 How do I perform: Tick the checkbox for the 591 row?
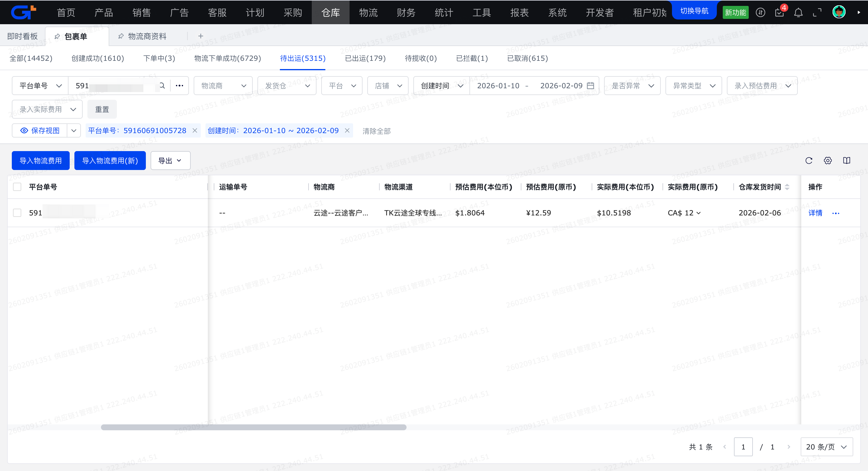point(17,213)
